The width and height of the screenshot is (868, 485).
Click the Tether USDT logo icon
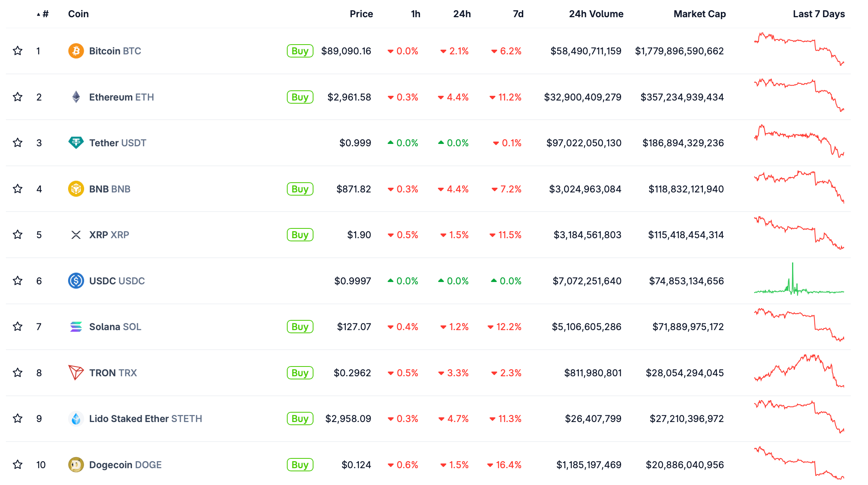[x=76, y=143]
